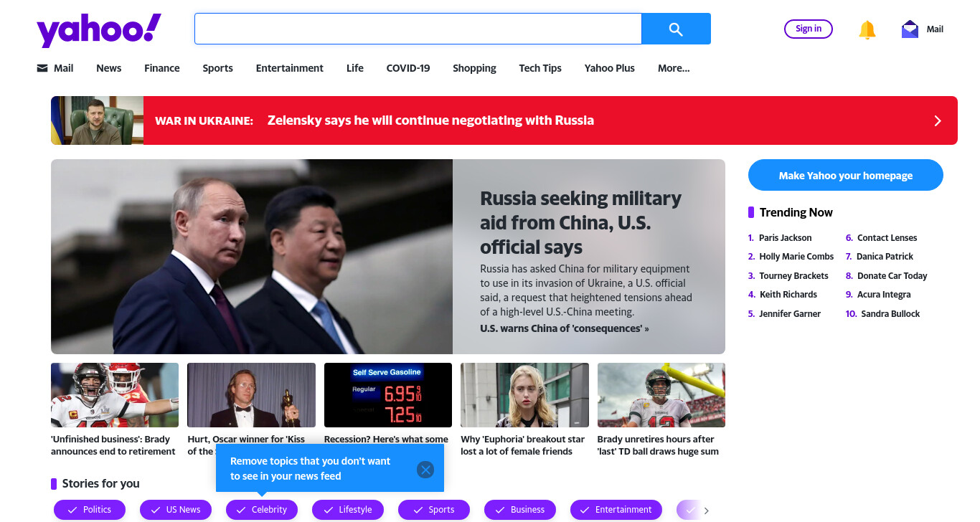Click trending topic Donate Car Today

click(892, 276)
